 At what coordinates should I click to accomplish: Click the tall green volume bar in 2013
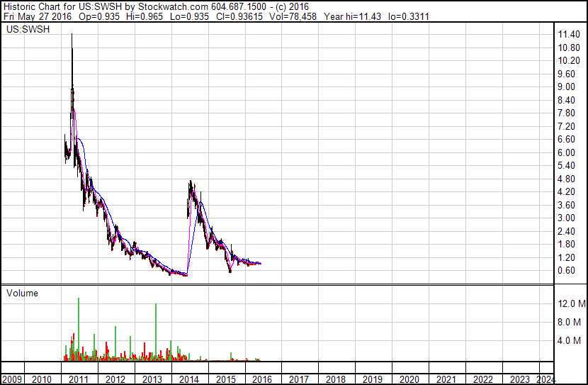point(156,332)
